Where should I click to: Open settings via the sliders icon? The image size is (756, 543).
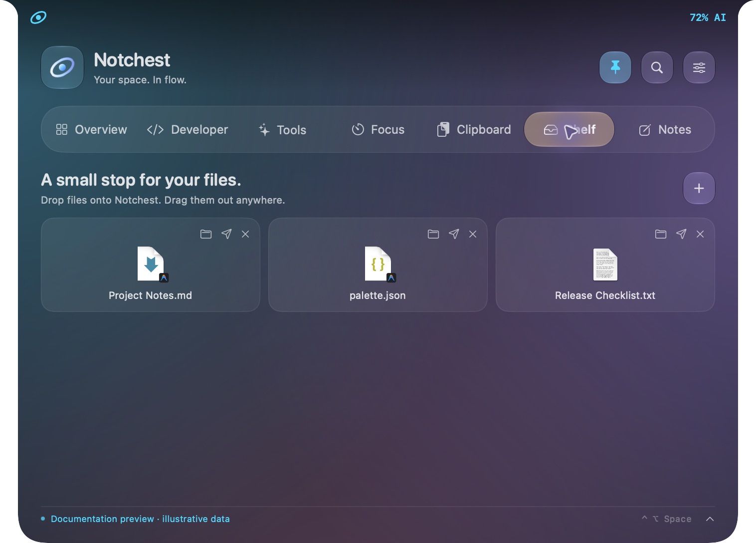click(699, 67)
